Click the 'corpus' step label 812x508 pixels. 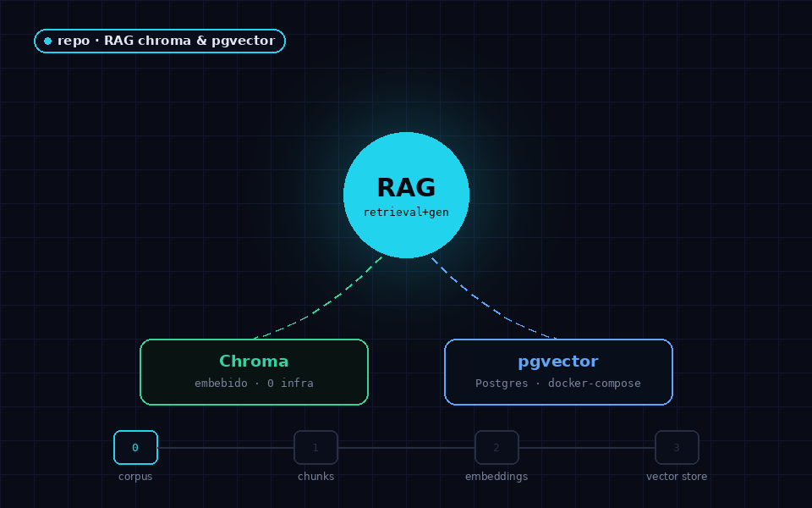click(x=135, y=477)
